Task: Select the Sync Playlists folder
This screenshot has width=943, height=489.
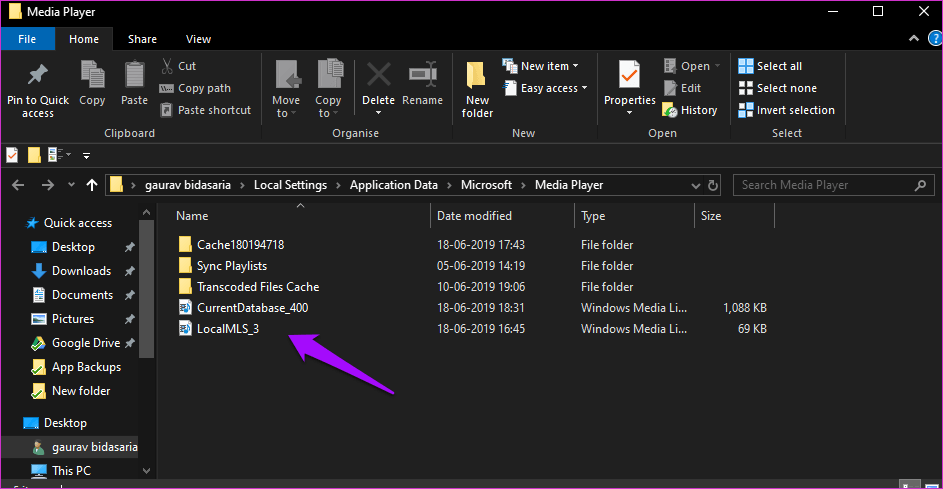Action: (x=232, y=266)
